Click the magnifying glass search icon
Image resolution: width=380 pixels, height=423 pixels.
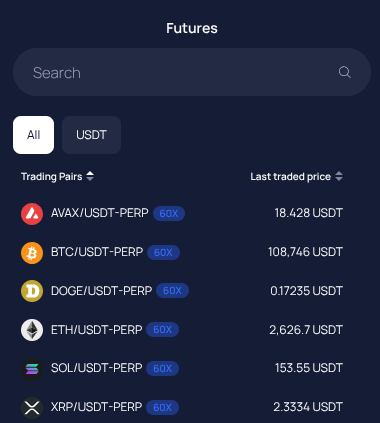345,72
